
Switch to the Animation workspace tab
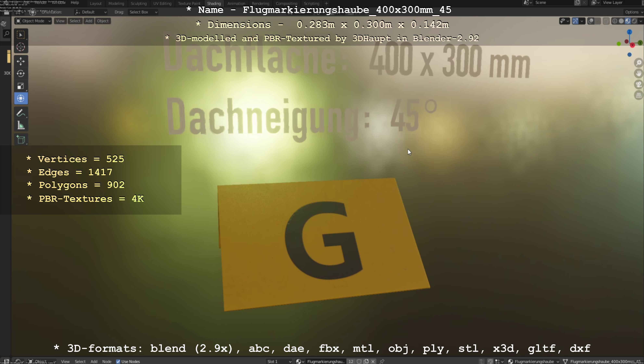[x=236, y=4]
